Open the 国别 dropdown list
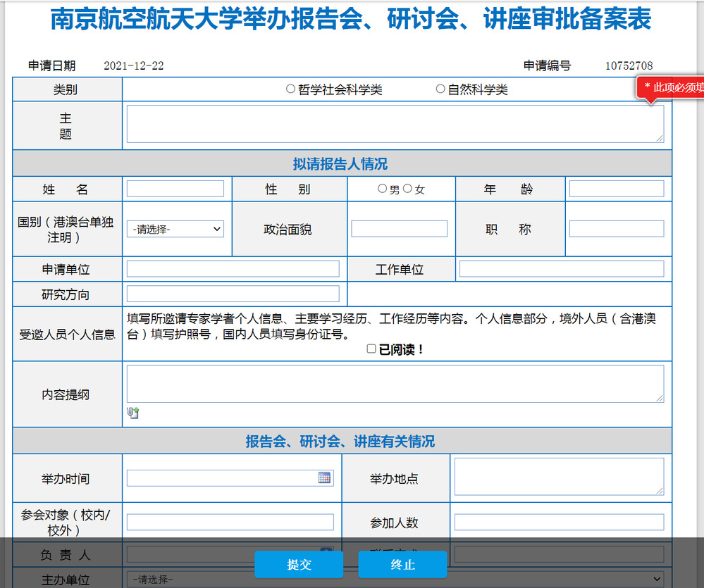This screenshot has height=588, width=704. pyautogui.click(x=175, y=229)
